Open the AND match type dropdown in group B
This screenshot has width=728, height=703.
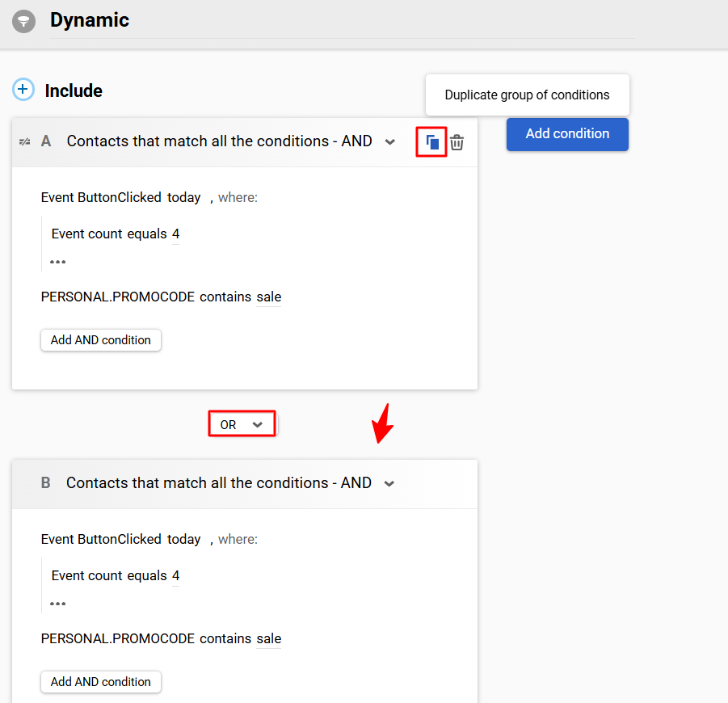click(x=389, y=484)
